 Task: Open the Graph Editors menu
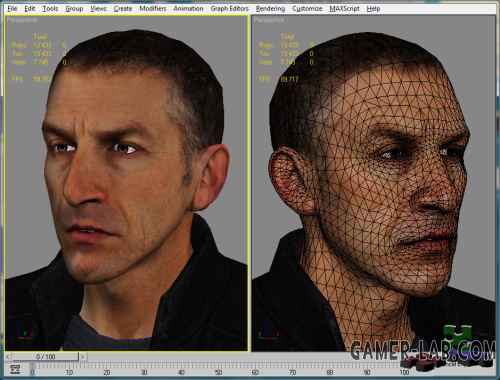click(229, 8)
